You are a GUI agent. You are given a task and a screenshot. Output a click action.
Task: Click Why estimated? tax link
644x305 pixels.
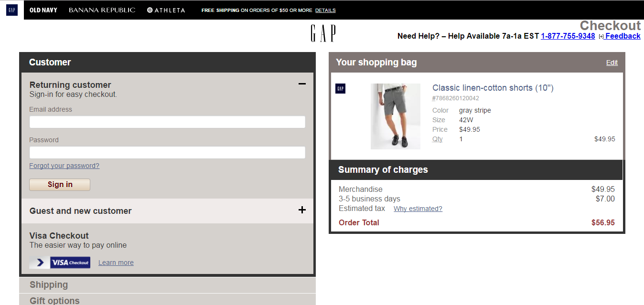[418, 209]
